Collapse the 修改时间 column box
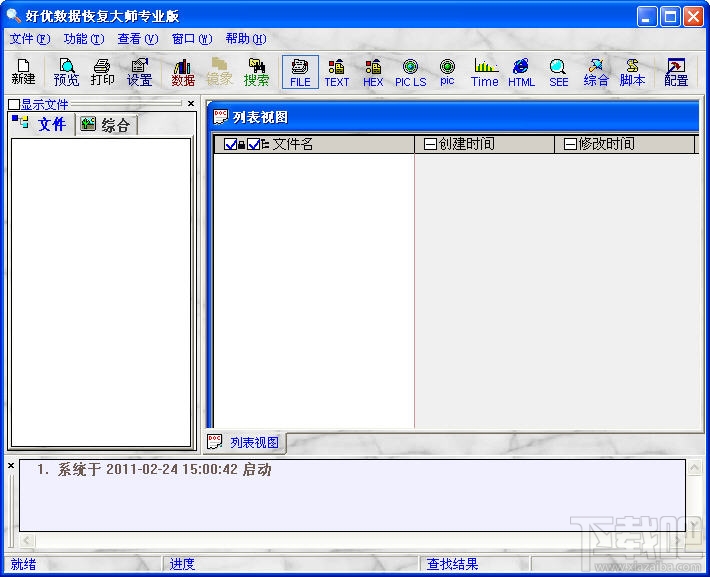 click(570, 144)
